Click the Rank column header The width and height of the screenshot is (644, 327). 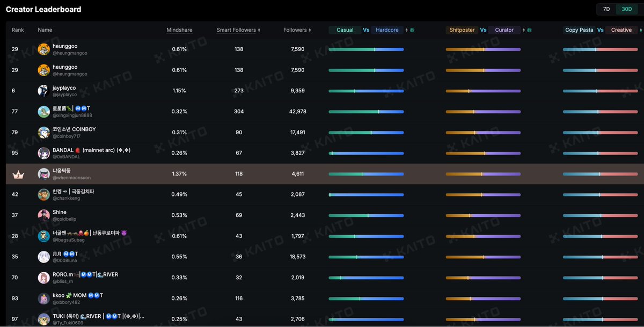point(18,30)
